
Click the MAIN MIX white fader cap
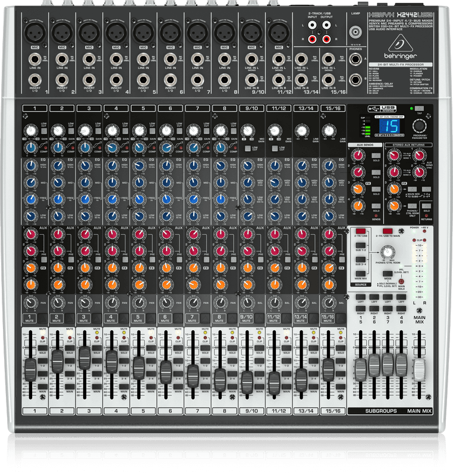coord(419,369)
